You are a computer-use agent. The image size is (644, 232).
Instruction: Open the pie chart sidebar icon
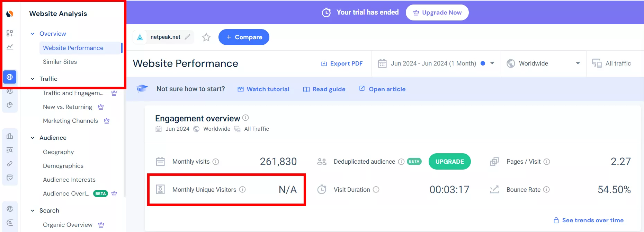pyautogui.click(x=10, y=105)
